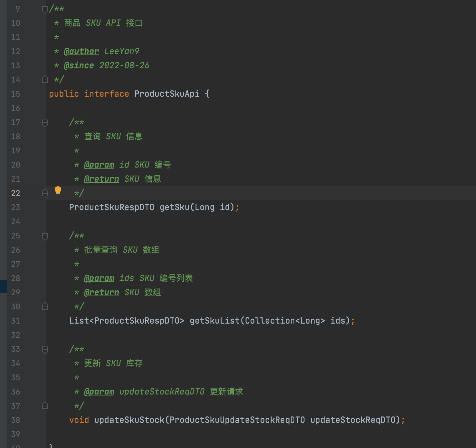Image resolution: width=476 pixels, height=448 pixels.
Task: Click the fold end marker on line 37
Action: 45,405
